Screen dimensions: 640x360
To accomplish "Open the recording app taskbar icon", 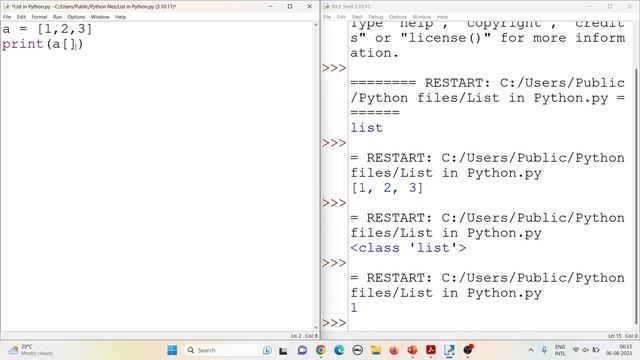I will point(468,350).
